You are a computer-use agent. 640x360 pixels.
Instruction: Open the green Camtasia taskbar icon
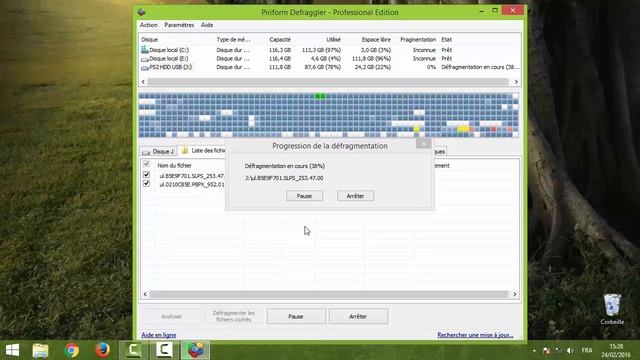[x=133, y=350]
